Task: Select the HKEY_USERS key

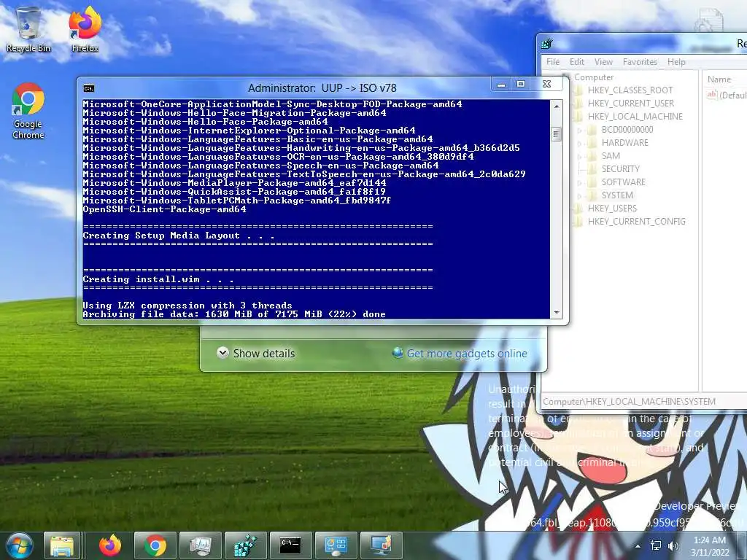Action: (x=612, y=208)
